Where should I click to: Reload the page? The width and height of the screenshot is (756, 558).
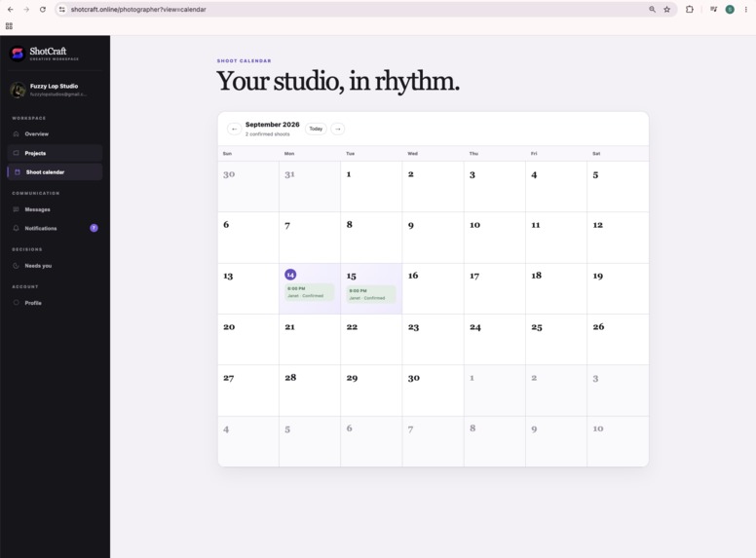coord(43,9)
